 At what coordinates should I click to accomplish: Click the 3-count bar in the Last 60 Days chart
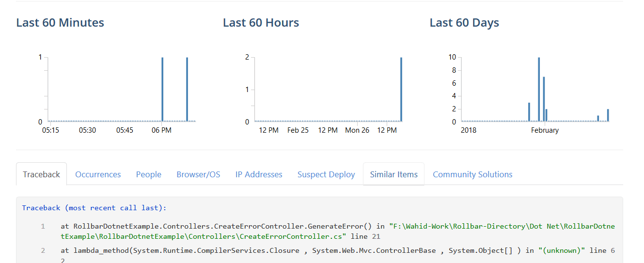click(x=529, y=112)
